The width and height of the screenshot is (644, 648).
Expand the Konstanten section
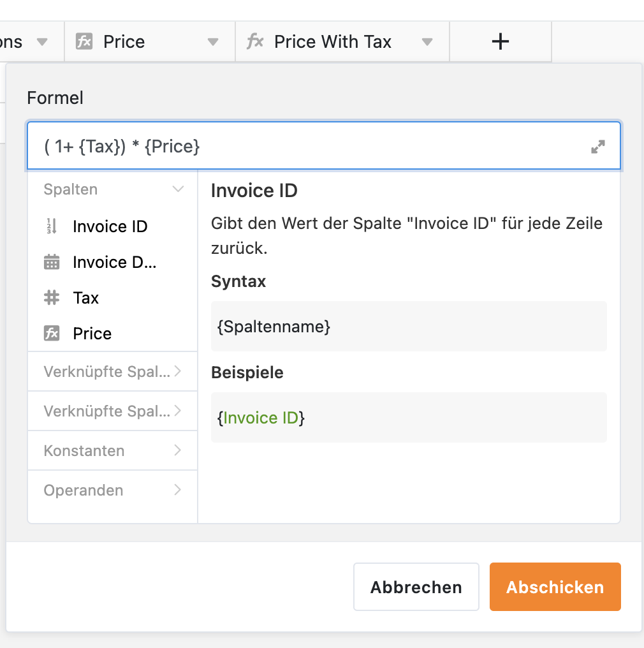coord(112,450)
